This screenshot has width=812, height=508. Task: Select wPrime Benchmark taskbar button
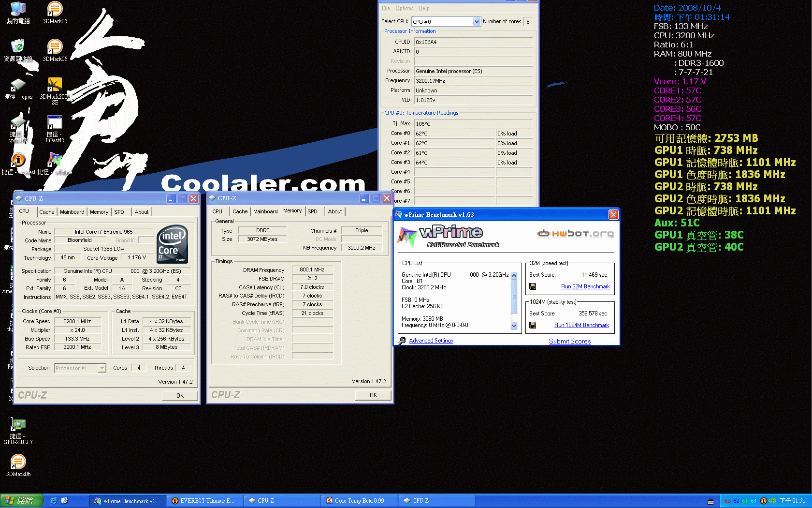pyautogui.click(x=128, y=501)
